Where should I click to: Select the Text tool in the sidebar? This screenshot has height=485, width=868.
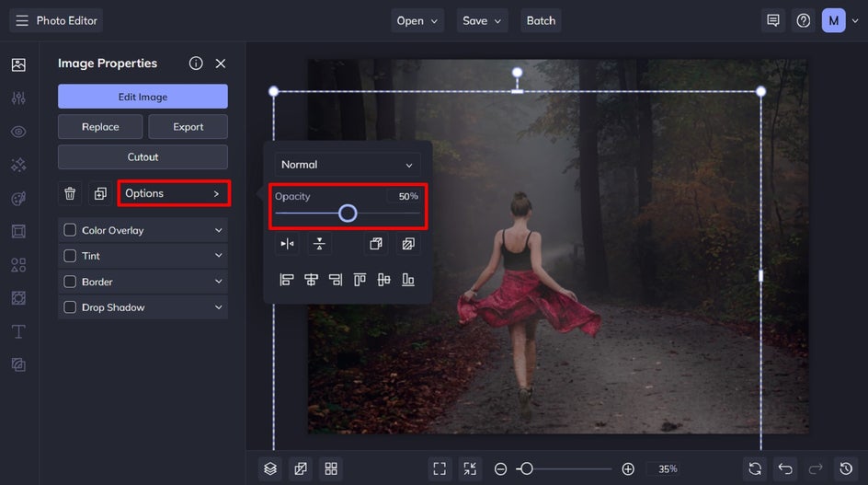(18, 331)
